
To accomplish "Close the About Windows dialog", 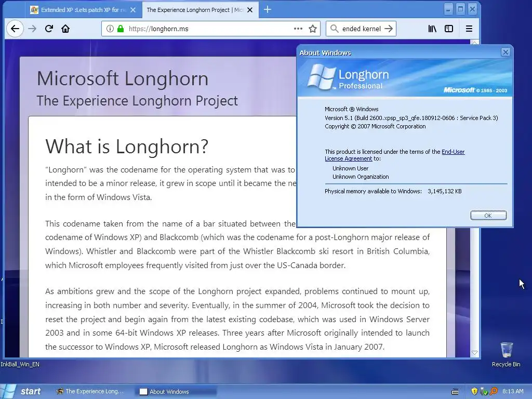I will point(506,52).
